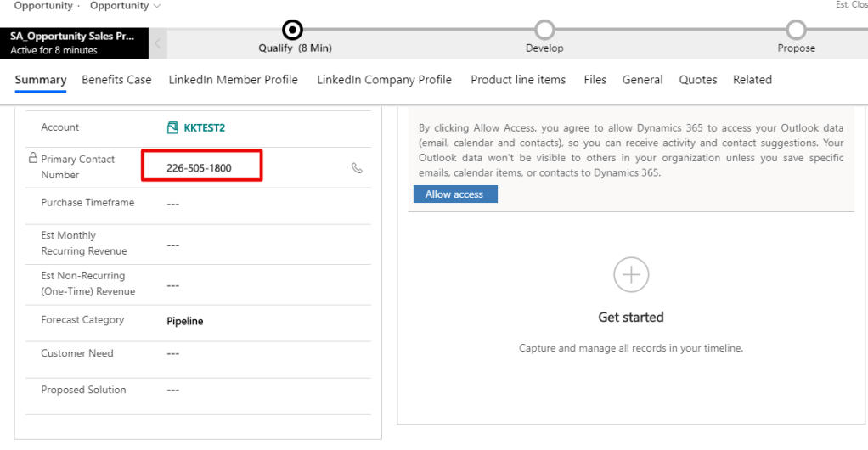The image size is (868, 450).
Task: Open the Quotes tab
Action: point(697,80)
